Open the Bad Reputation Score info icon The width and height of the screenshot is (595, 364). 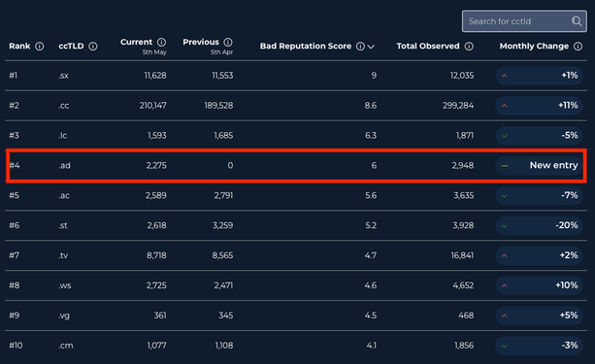(x=360, y=47)
